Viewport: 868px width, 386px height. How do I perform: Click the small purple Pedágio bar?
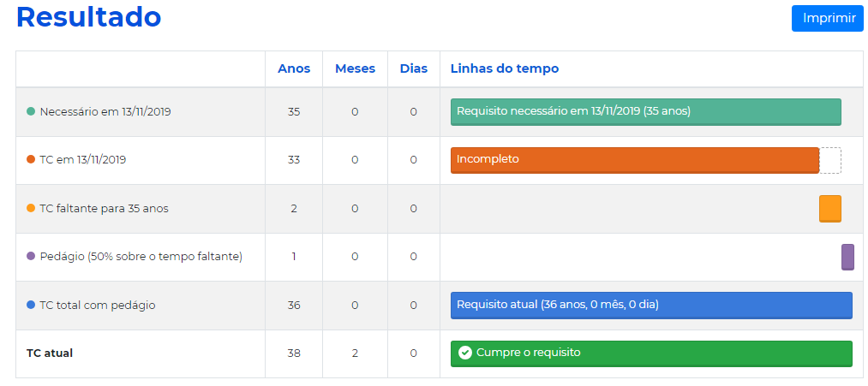click(x=847, y=257)
